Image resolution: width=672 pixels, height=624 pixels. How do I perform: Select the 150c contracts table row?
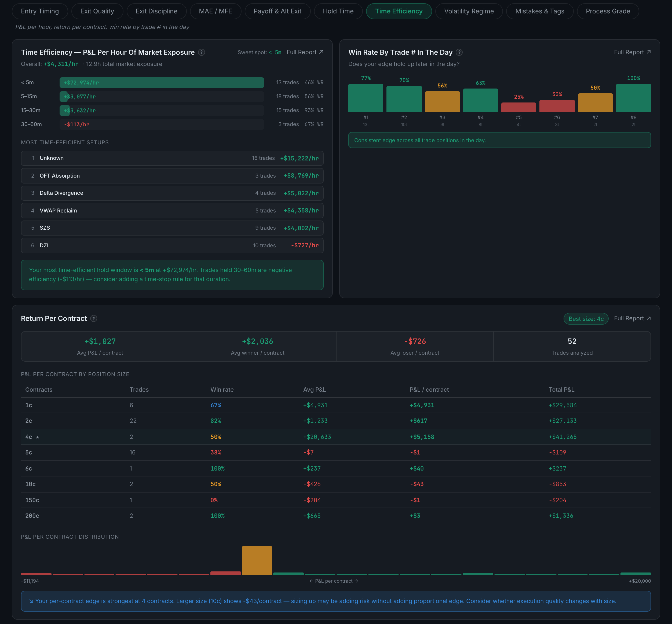pyautogui.click(x=335, y=500)
